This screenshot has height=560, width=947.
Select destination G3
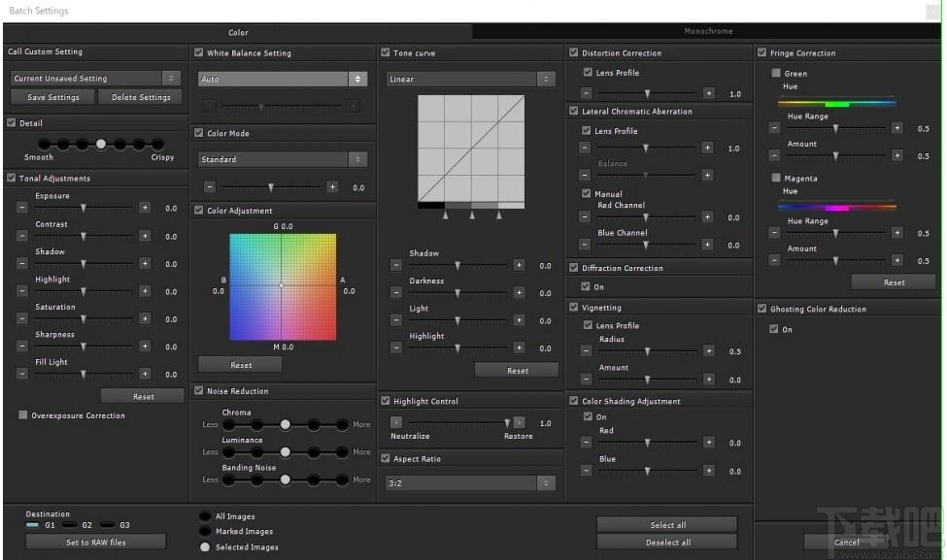108,525
